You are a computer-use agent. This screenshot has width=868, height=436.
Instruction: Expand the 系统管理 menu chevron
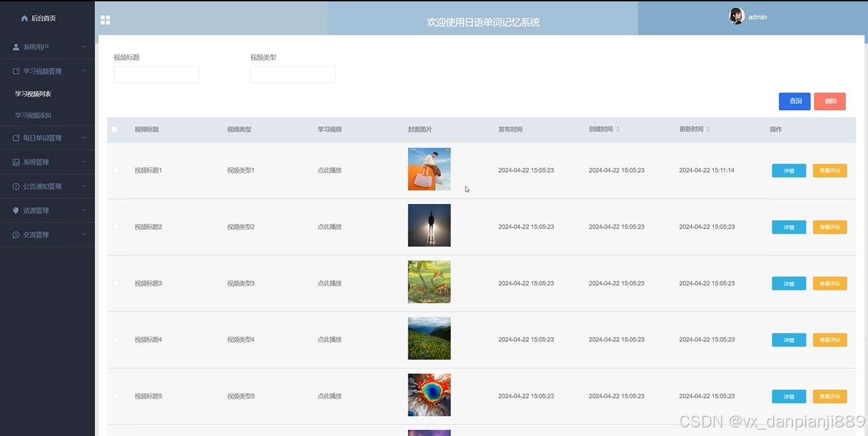pyautogui.click(x=83, y=162)
